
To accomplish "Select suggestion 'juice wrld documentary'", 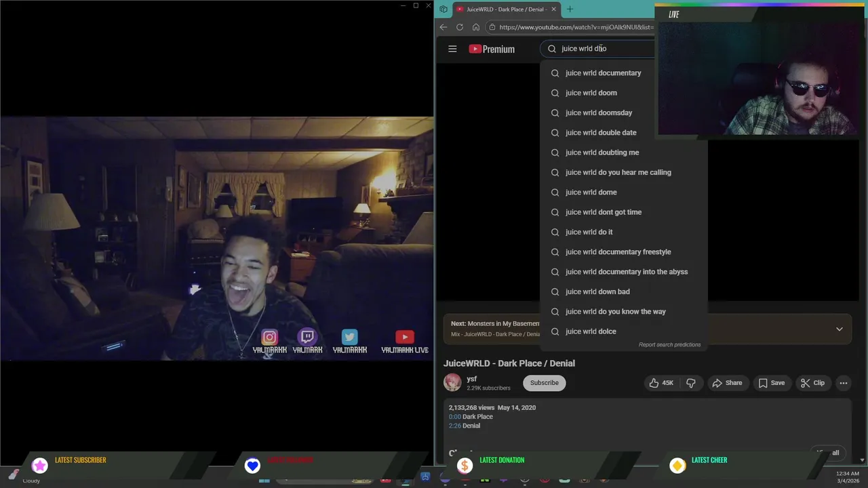I will pyautogui.click(x=624, y=73).
